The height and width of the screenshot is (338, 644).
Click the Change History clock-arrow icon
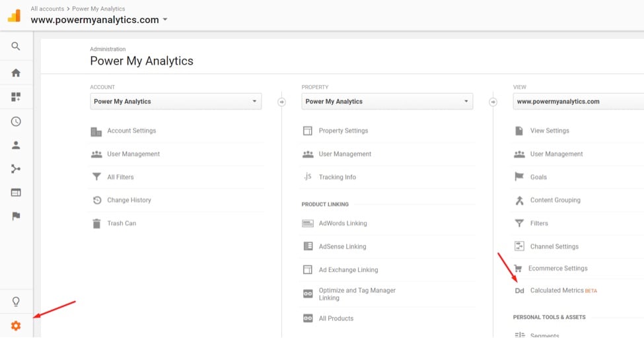97,200
